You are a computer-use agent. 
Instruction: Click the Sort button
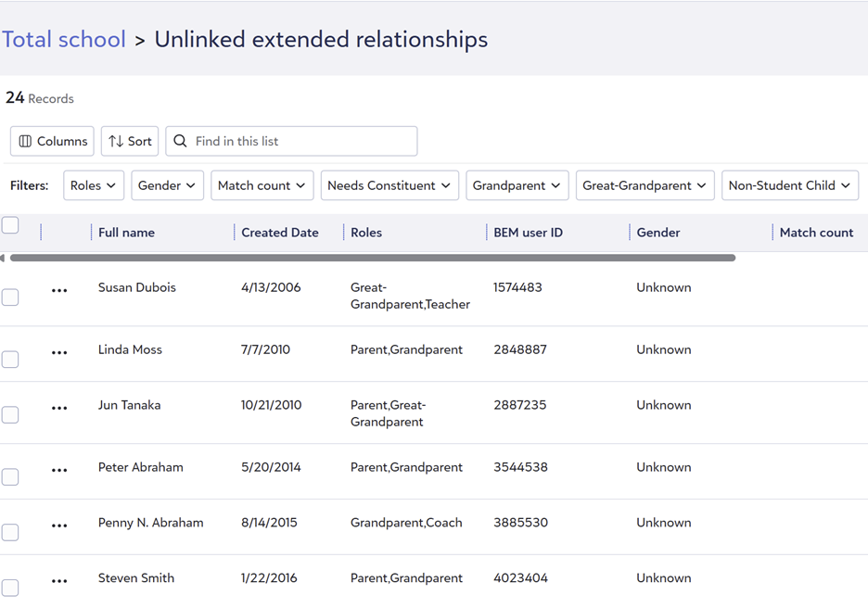[130, 141]
